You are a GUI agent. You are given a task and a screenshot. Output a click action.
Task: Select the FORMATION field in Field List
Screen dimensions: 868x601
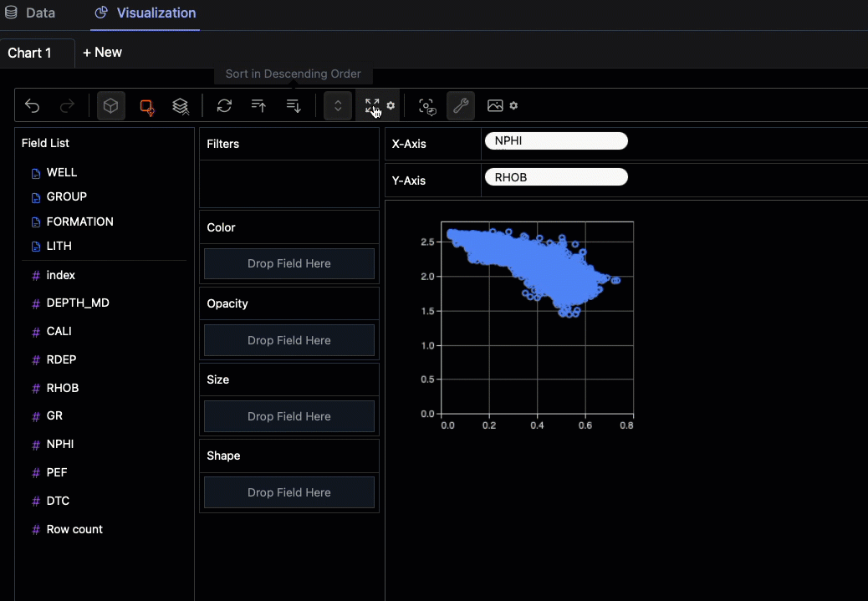tap(79, 222)
